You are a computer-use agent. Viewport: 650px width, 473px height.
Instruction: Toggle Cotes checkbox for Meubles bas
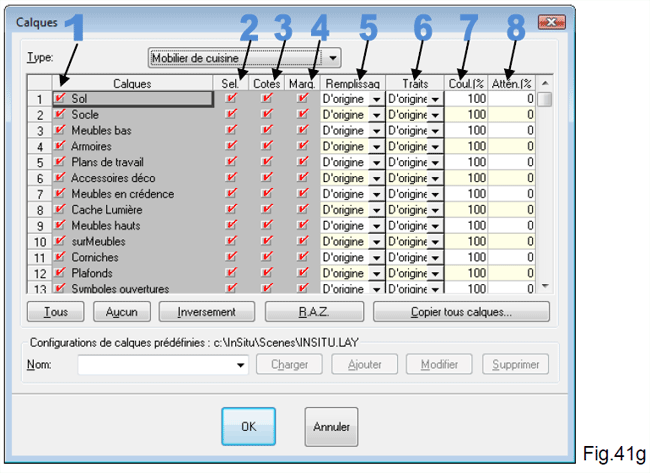click(x=267, y=131)
